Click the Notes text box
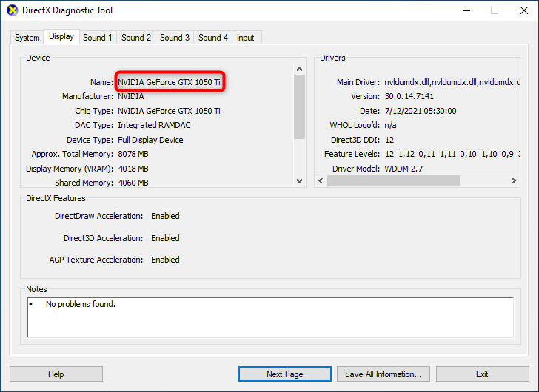The width and height of the screenshot is (539, 392). tap(270, 317)
